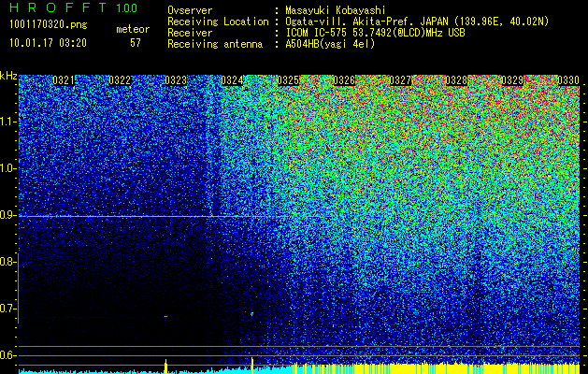This screenshot has height=374, width=588.
Task: Click the meteor echo dot near 0323
Action: [x=165, y=317]
